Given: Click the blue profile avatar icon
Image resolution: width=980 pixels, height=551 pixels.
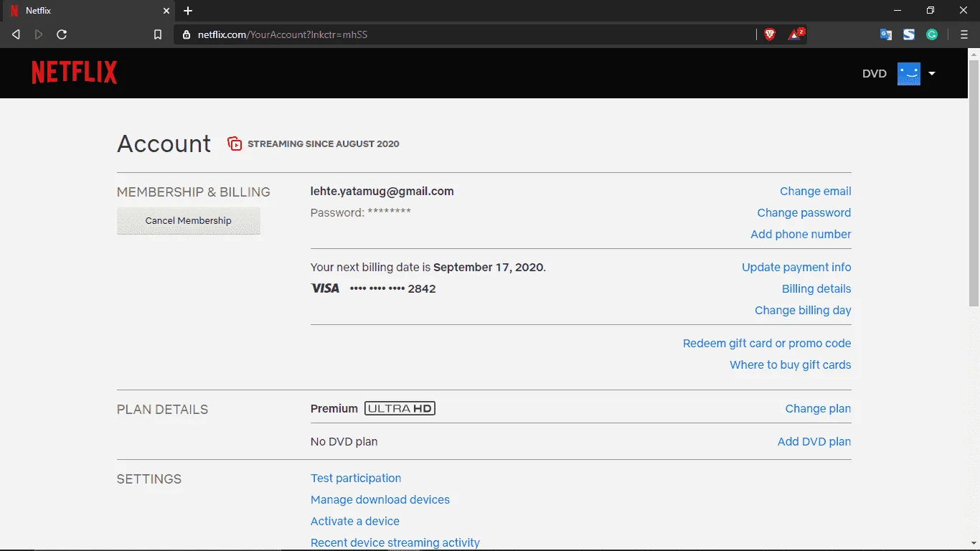Looking at the screenshot, I should point(909,73).
